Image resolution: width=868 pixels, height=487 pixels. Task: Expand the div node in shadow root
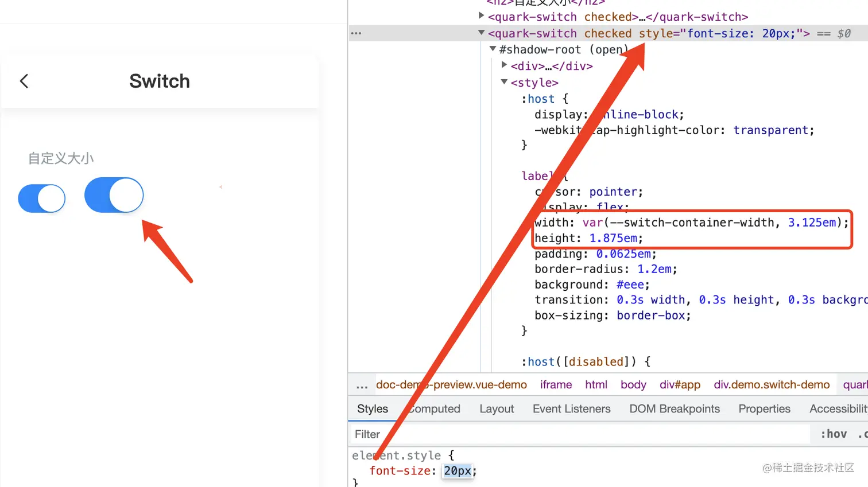[x=504, y=65]
